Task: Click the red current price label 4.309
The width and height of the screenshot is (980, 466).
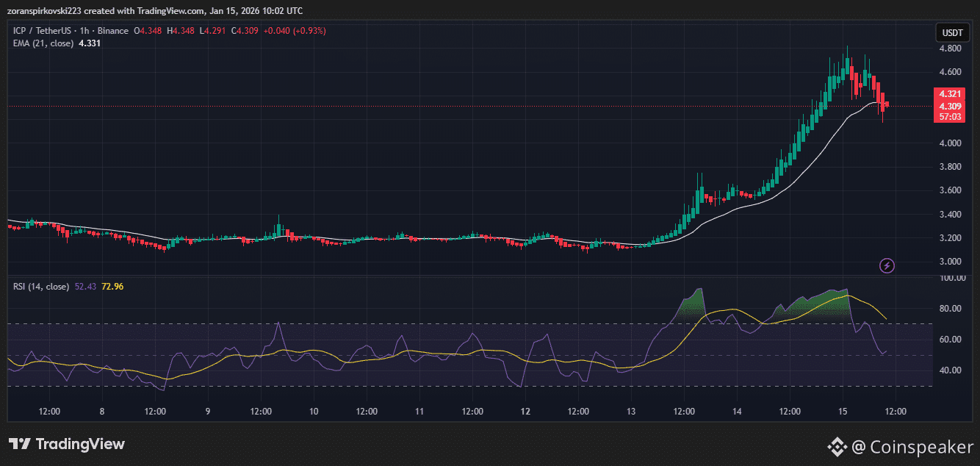Action: click(x=951, y=105)
